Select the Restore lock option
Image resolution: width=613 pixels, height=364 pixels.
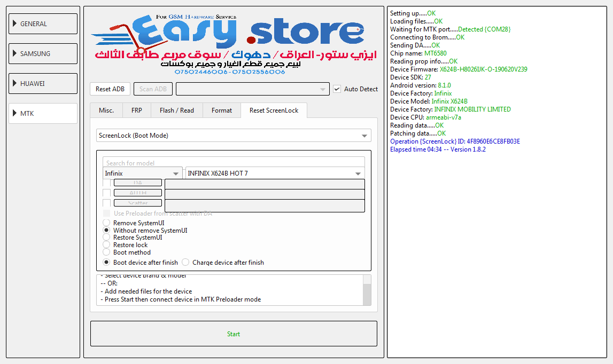point(106,244)
